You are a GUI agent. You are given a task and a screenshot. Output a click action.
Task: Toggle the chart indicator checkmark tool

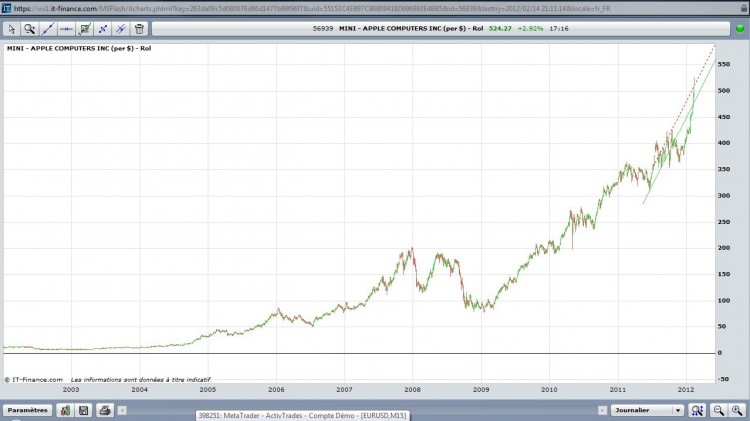[84, 29]
